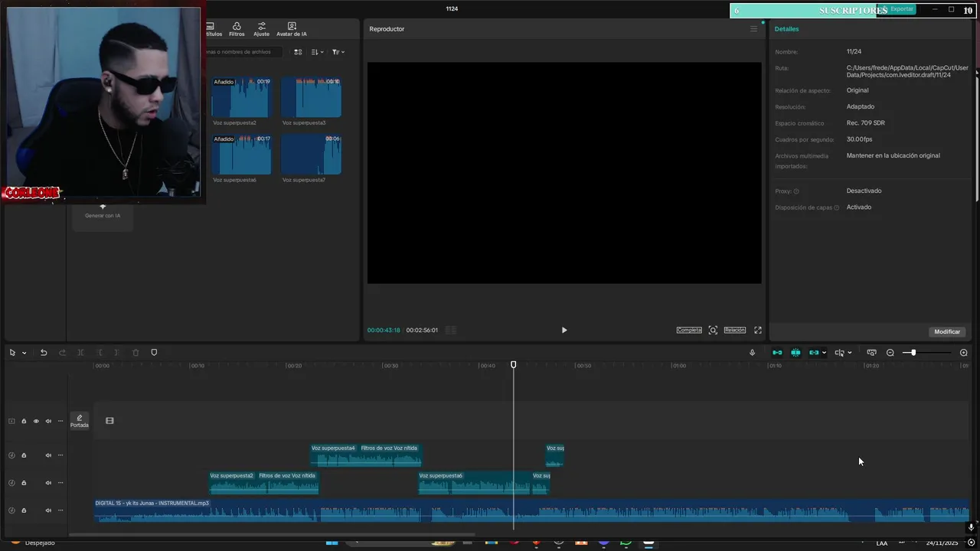Lock the INSTRUMENTAL.mp3 audio track
This screenshot has height=551, width=980.
24,510
